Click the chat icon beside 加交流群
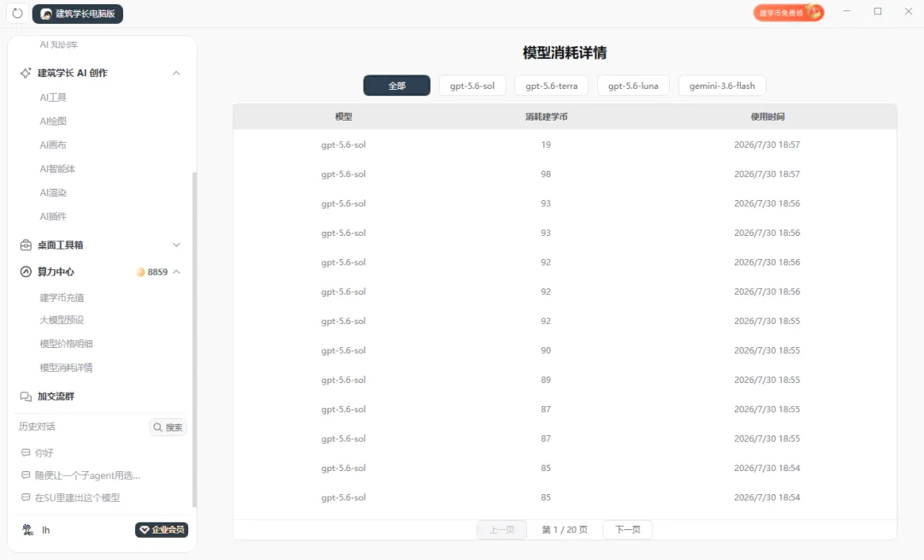This screenshot has width=924, height=560. point(26,397)
